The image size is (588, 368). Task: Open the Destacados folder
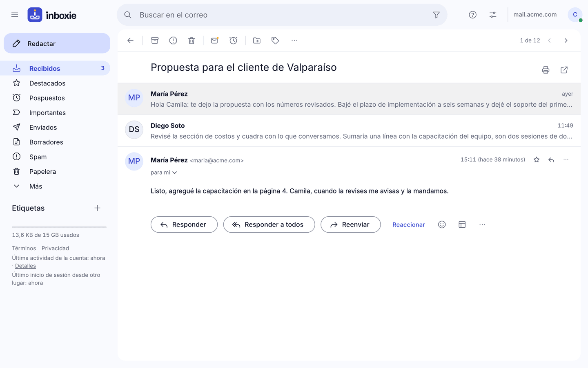(x=55, y=83)
